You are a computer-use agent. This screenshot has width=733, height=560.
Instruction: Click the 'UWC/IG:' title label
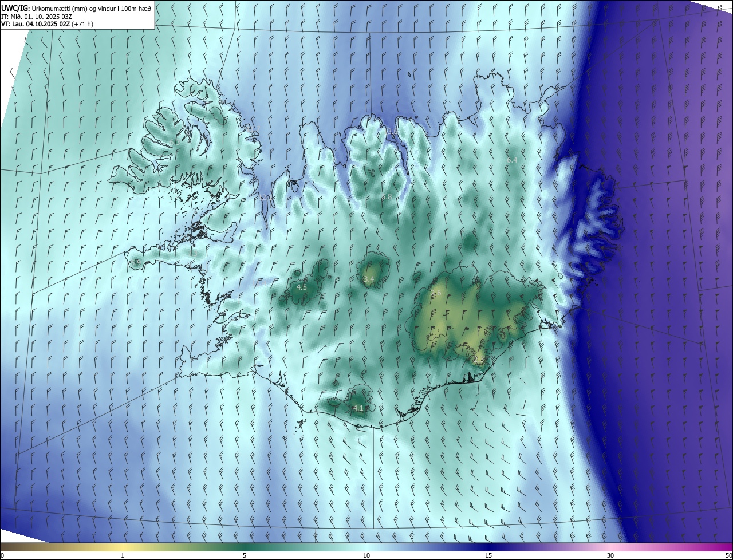15,8
